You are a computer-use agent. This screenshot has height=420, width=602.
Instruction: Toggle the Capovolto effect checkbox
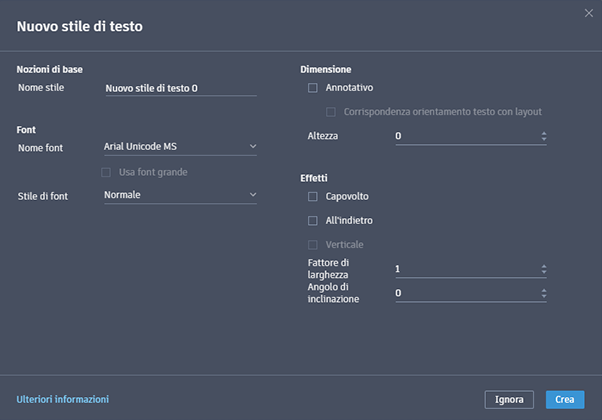point(313,196)
